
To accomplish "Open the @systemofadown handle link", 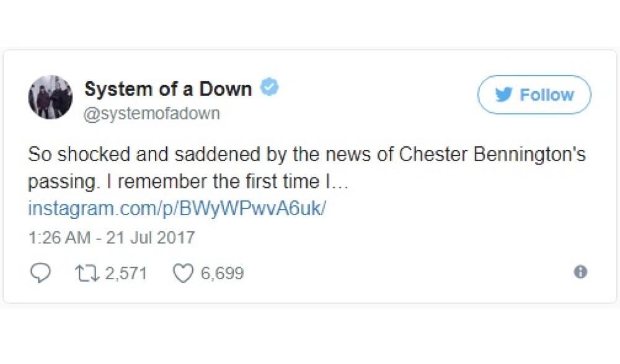I will [x=152, y=114].
